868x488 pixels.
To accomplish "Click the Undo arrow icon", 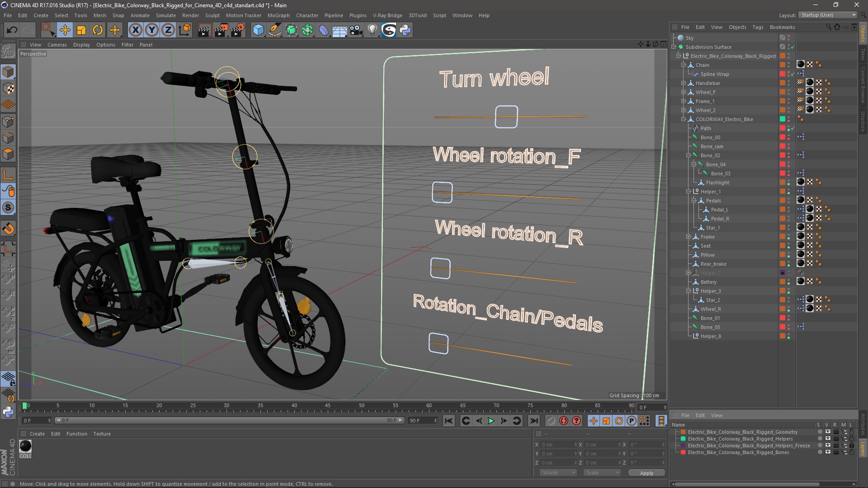I will (x=12, y=30).
